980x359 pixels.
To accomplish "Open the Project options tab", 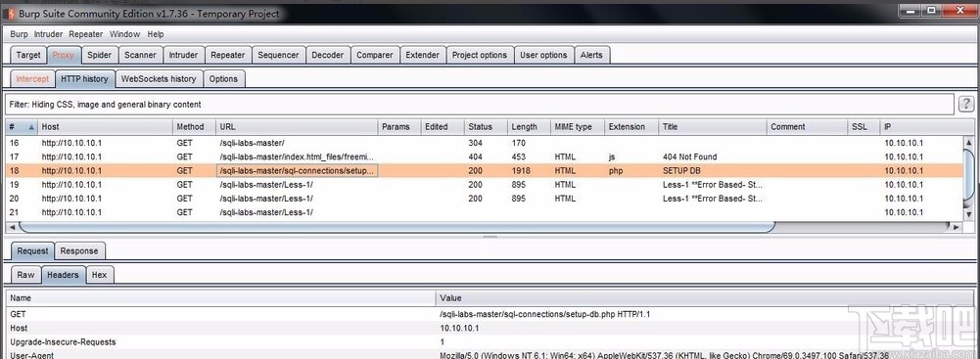I will pyautogui.click(x=480, y=55).
